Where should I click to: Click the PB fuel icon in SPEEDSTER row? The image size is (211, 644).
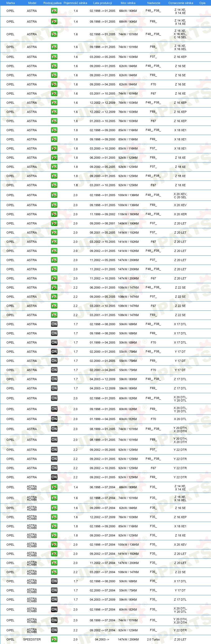click(x=54, y=639)
